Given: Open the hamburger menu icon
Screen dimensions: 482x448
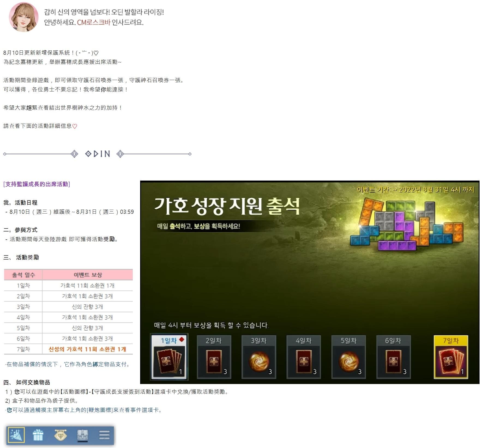Looking at the screenshot, I should tap(104, 435).
